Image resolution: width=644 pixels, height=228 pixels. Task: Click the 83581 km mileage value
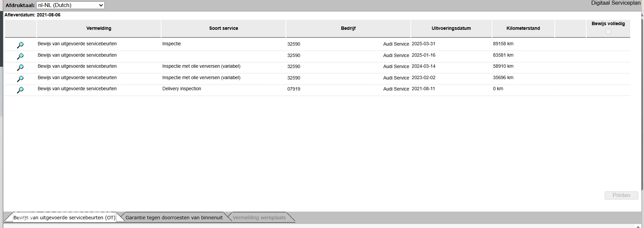point(503,55)
